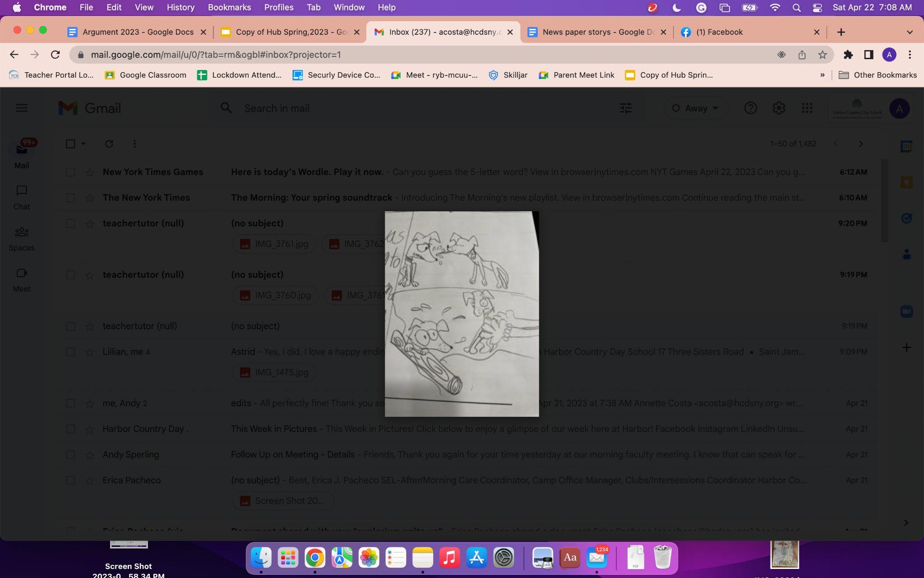The width and height of the screenshot is (924, 578).
Task: Open Other Bookmarks folder
Action: [x=878, y=75]
